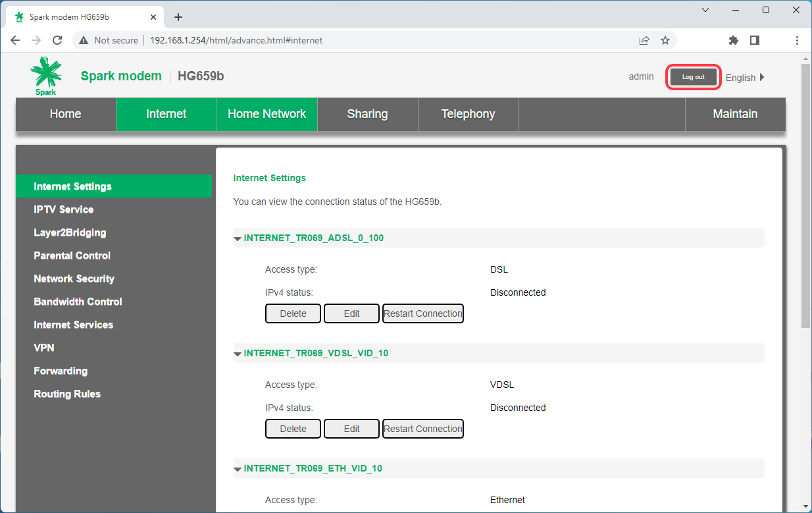Delete the VDSL_VID_10 connection
Screen dimensions: 812x513
tap(293, 429)
